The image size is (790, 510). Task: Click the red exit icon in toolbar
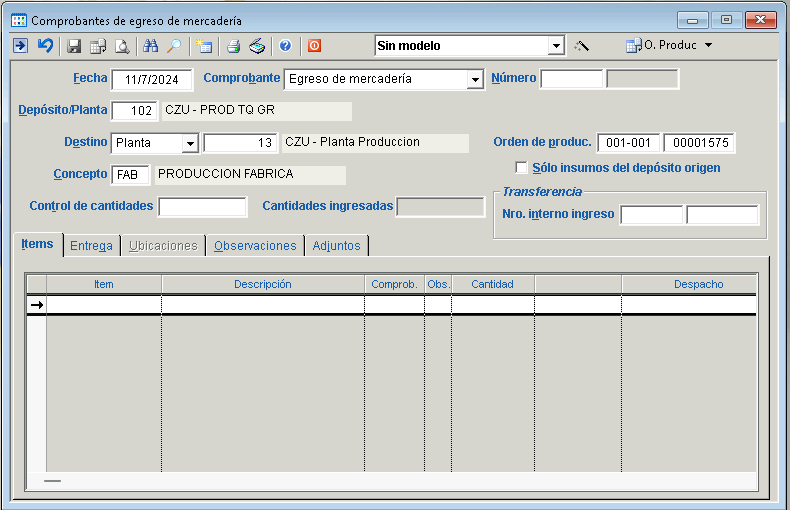pos(314,46)
